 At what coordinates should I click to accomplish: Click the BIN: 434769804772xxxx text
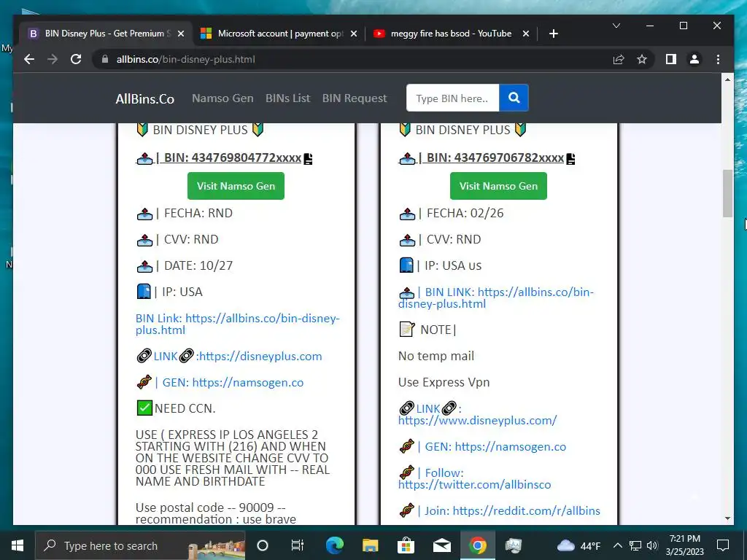[233, 157]
